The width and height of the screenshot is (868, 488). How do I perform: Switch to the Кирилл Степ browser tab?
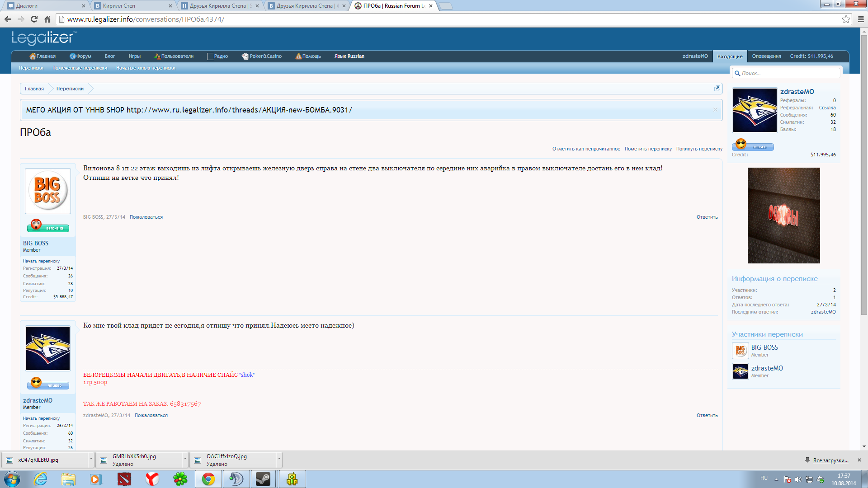[132, 6]
